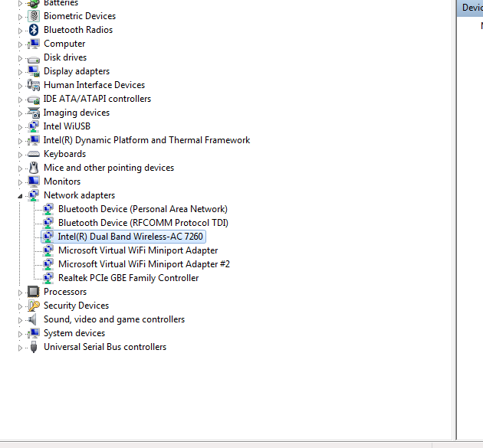Expand the Disk drives category
Viewport: 483px width, 448px height.
point(20,58)
